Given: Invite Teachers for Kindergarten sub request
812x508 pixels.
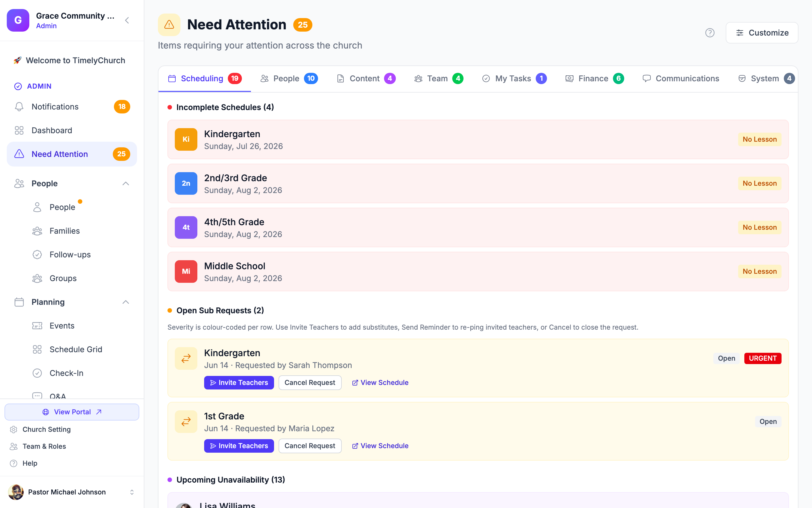Looking at the screenshot, I should click(239, 382).
